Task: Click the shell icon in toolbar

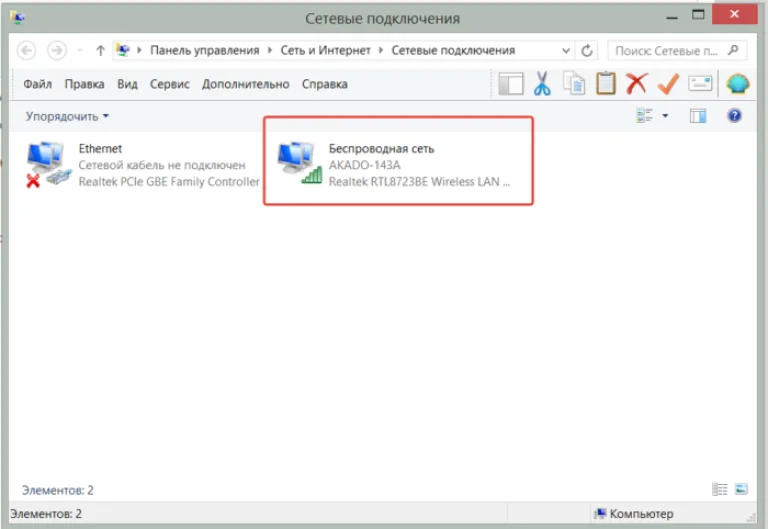Action: [738, 84]
